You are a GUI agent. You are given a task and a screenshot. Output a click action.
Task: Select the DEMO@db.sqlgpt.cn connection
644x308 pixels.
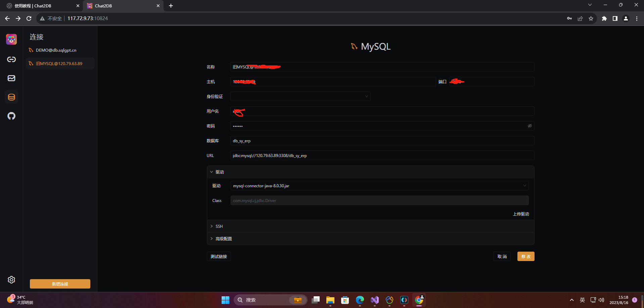[x=60, y=50]
